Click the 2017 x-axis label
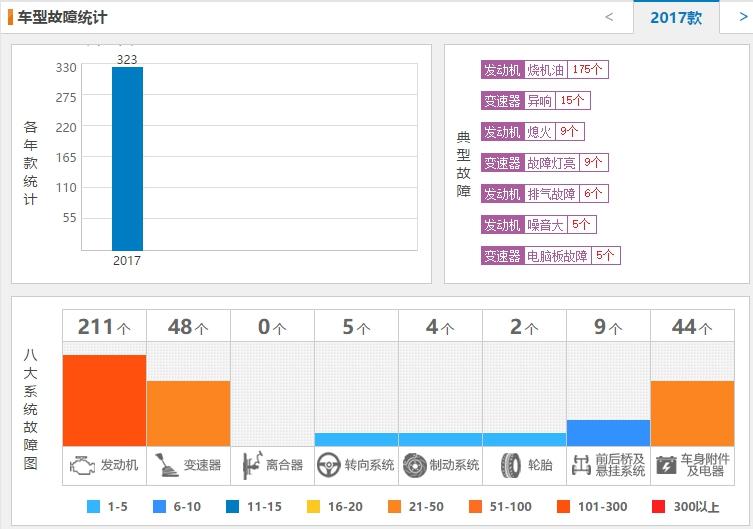This screenshot has height=529, width=753. click(127, 260)
